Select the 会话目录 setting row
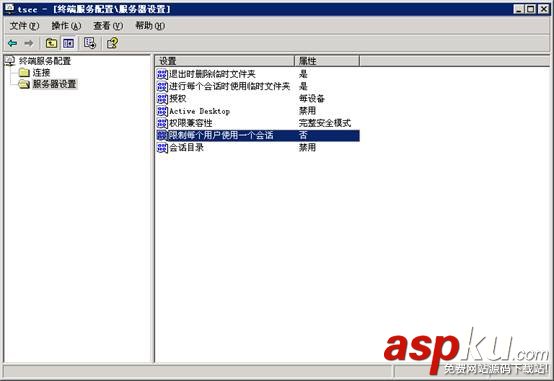554x381 pixels. [187, 147]
